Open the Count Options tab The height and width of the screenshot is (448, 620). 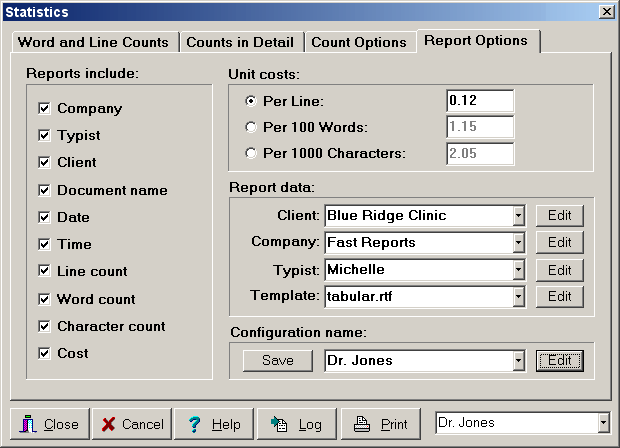point(358,42)
